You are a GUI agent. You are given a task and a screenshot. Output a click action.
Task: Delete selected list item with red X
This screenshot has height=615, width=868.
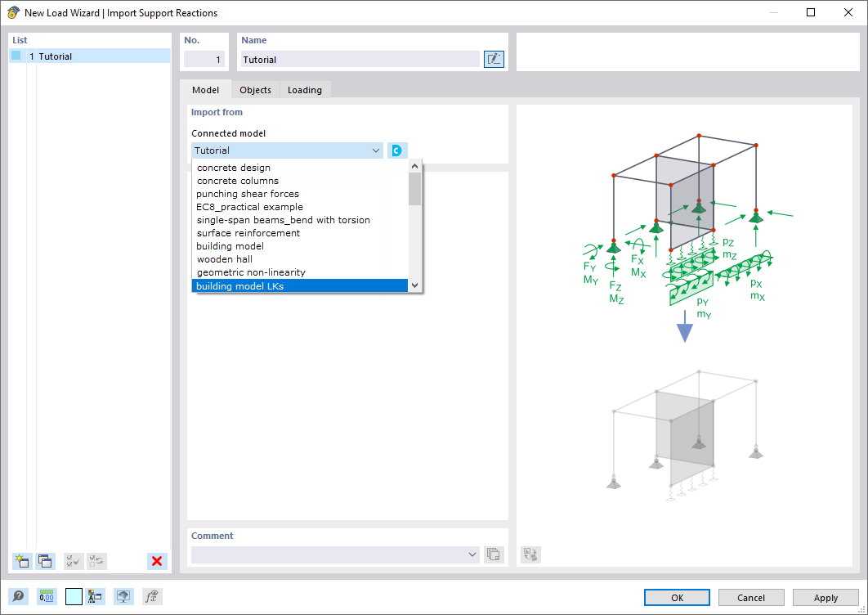tap(157, 561)
